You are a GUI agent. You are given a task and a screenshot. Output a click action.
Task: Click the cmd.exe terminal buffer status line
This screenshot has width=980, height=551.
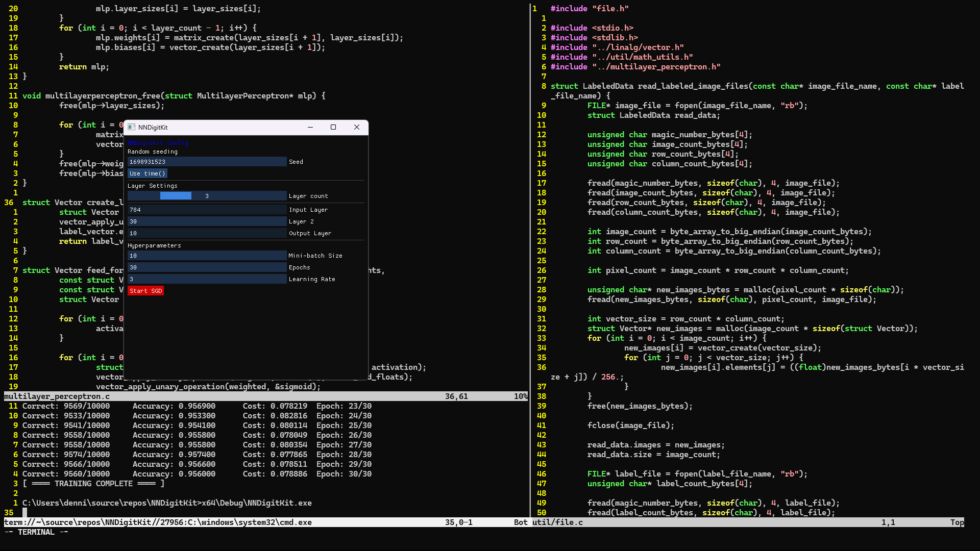(x=266, y=522)
